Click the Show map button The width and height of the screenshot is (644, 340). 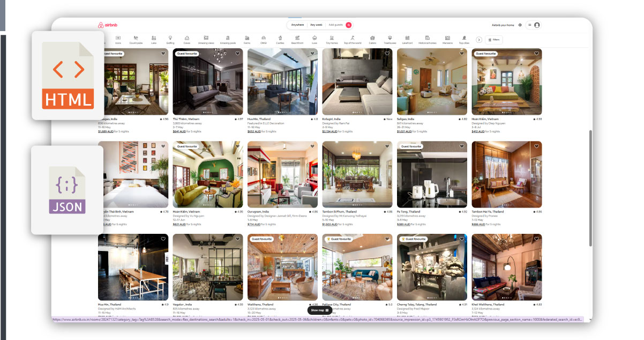tap(320, 310)
